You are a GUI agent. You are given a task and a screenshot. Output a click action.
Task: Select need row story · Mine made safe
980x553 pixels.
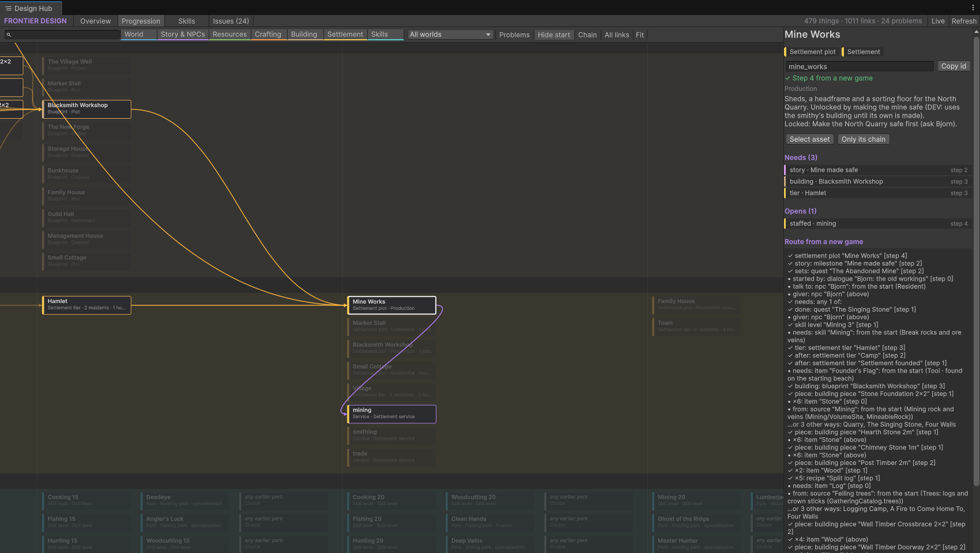point(877,170)
